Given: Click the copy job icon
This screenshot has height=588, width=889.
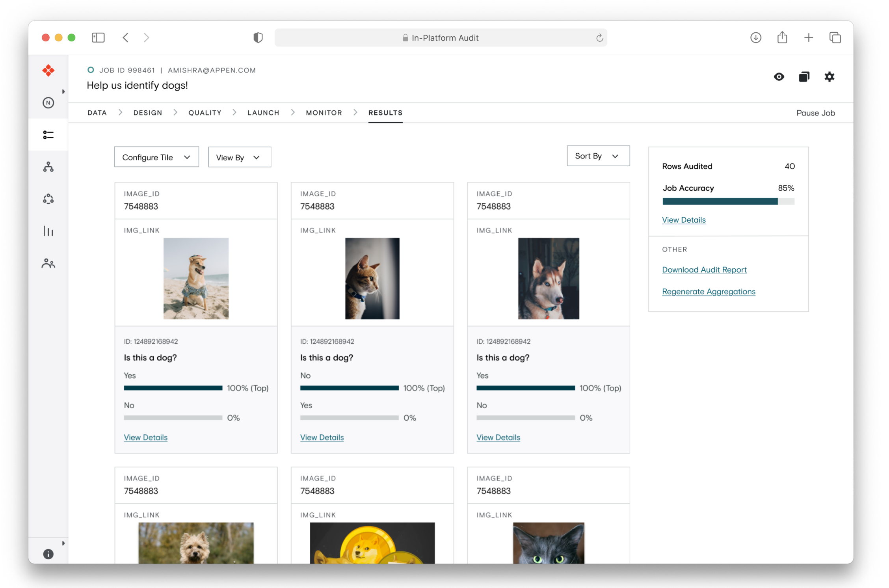Looking at the screenshot, I should (x=804, y=77).
